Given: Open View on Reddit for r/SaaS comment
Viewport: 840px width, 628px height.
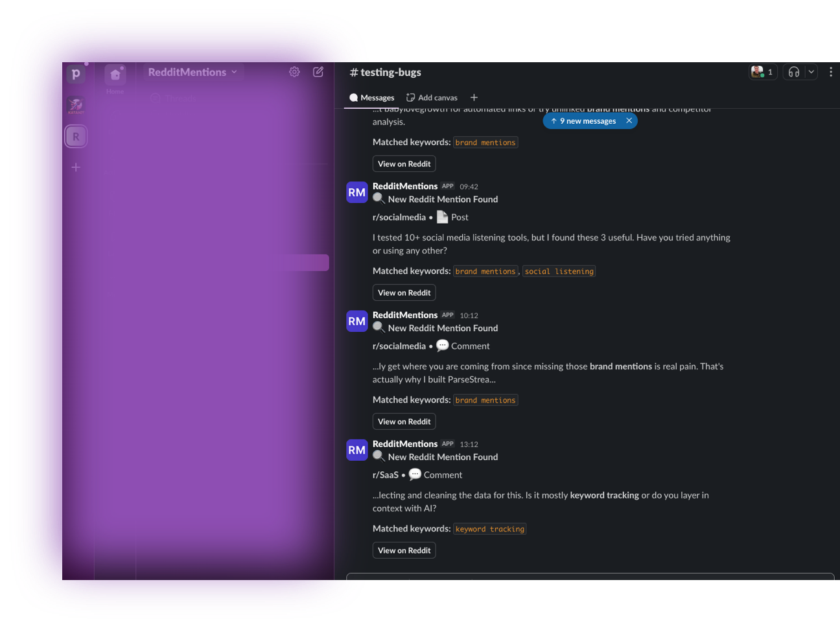Looking at the screenshot, I should coord(404,551).
